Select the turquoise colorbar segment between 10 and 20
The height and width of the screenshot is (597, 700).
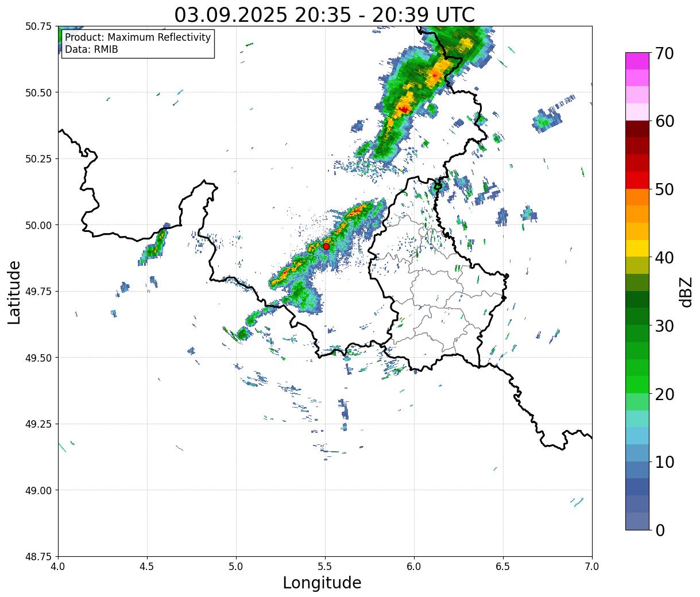tap(637, 419)
